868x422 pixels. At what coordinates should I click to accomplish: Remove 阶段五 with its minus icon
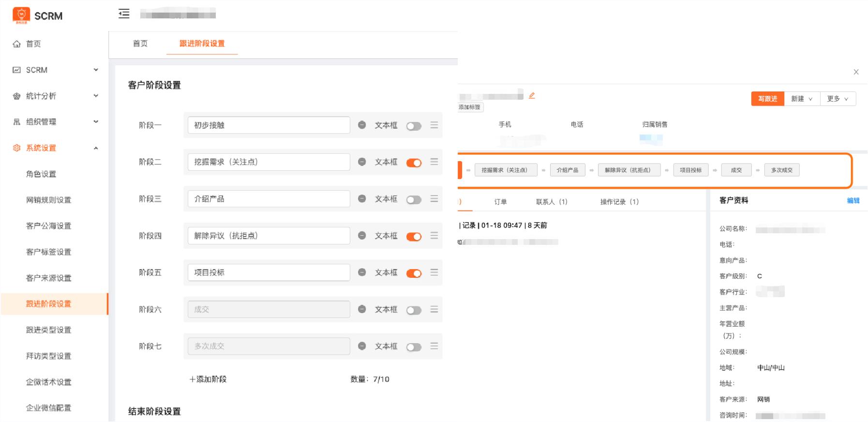(x=362, y=272)
